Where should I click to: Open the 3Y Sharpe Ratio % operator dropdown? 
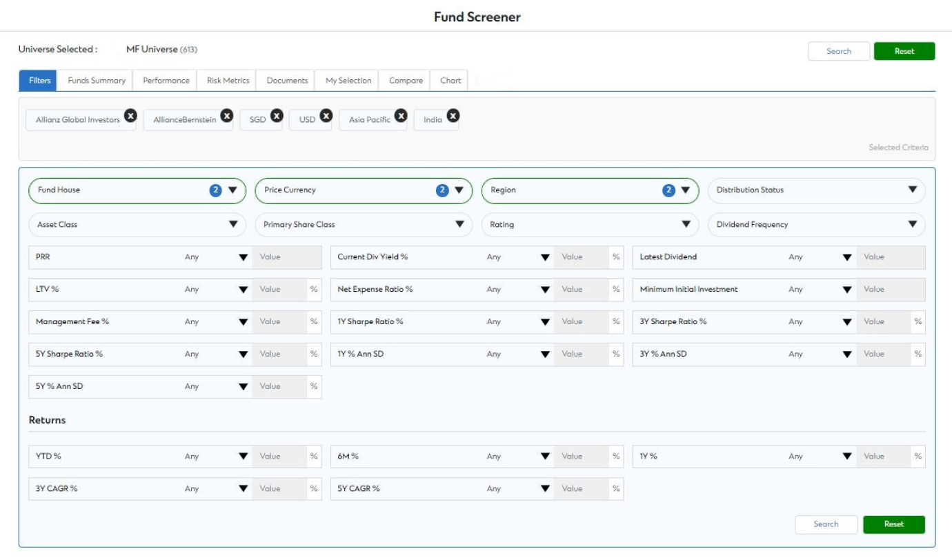tap(820, 322)
